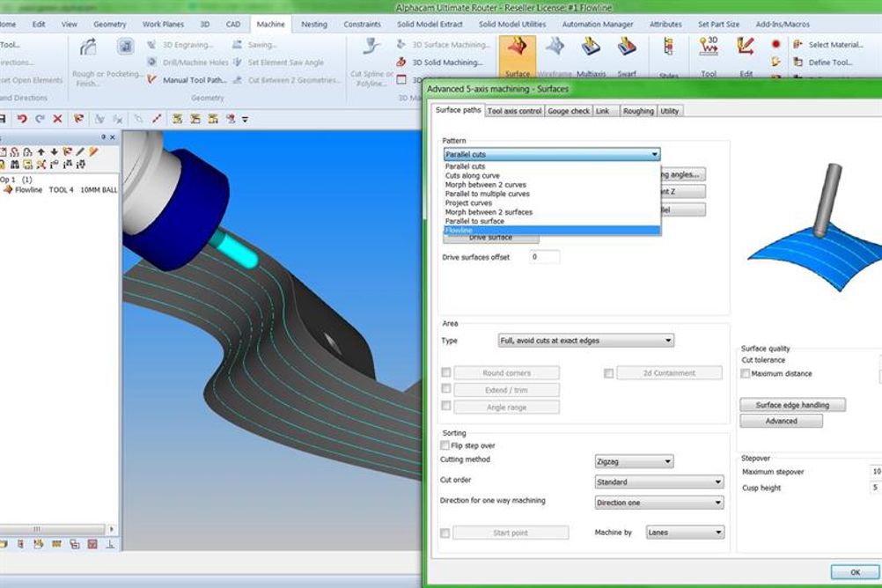Click the Drive surfaces offset field

pyautogui.click(x=545, y=256)
